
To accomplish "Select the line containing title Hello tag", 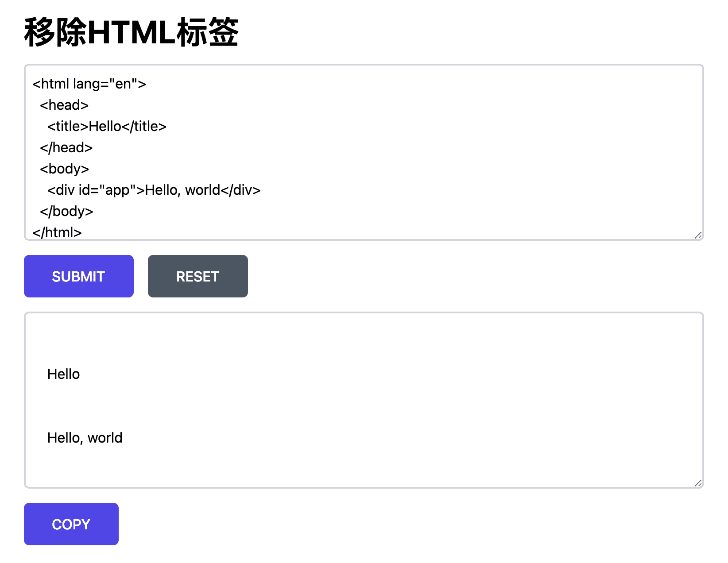I will pyautogui.click(x=106, y=126).
